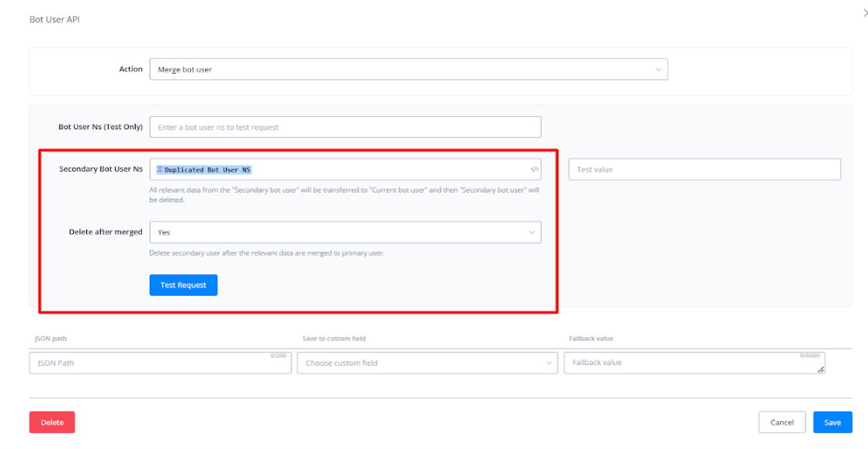The width and height of the screenshot is (868, 449).
Task: Click into the Test value field
Action: pyautogui.click(x=704, y=169)
